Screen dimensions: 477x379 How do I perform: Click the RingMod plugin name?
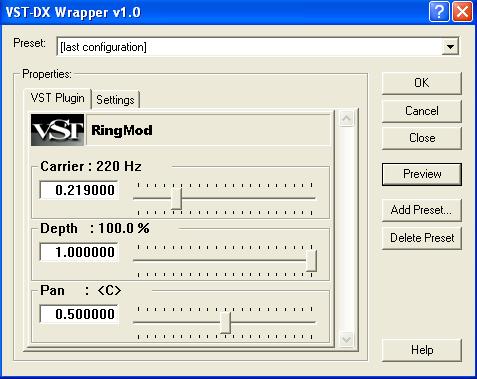pyautogui.click(x=122, y=130)
